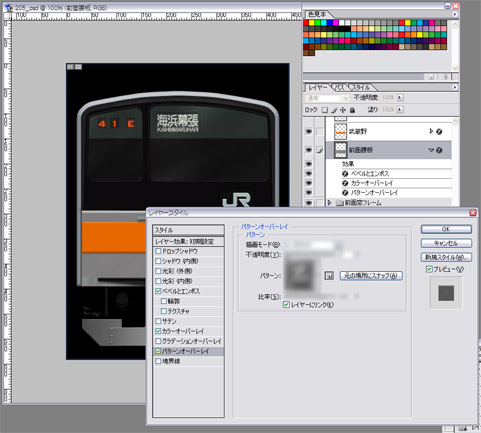Enable the テクスチャ checkbox
This screenshot has width=481, height=433.
pos(164,311)
